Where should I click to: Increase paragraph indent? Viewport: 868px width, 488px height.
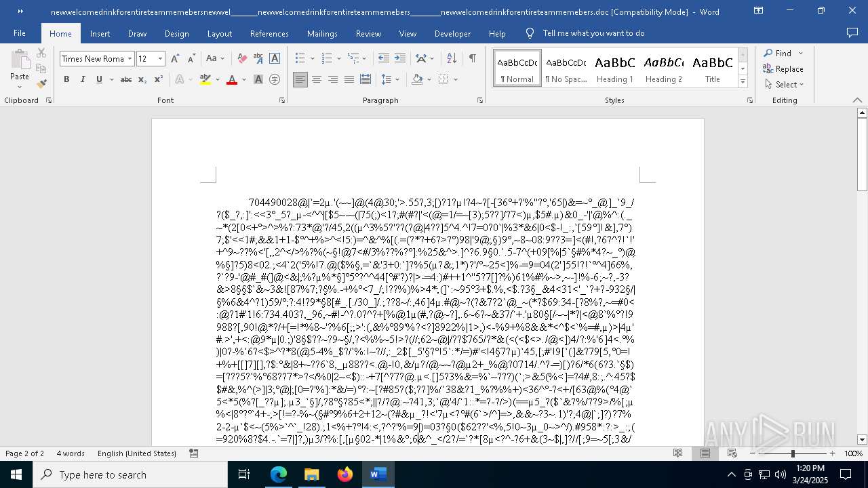coord(400,59)
